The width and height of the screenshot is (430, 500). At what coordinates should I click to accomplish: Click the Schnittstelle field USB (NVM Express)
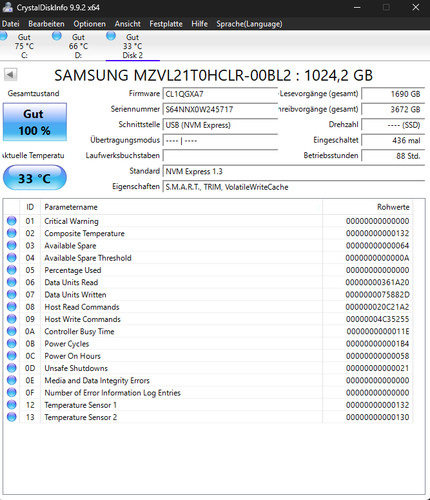220,125
